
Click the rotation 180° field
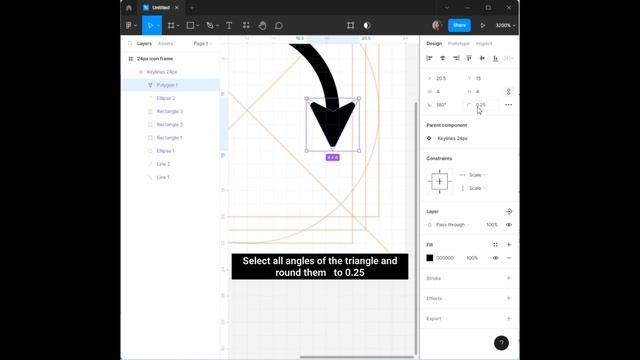[441, 105]
